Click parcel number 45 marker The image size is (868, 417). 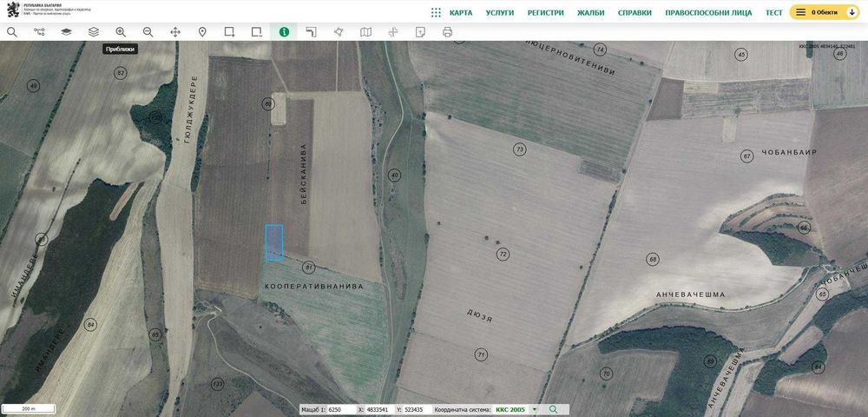click(x=741, y=54)
